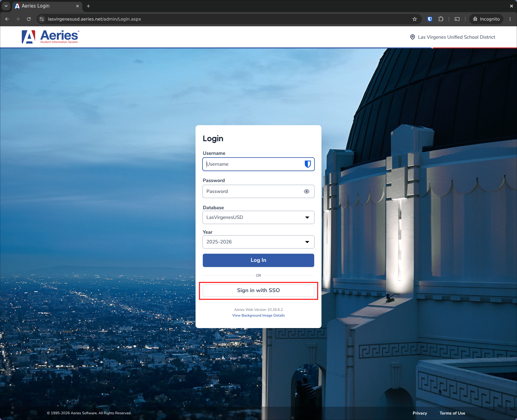Image resolution: width=517 pixels, height=420 pixels.
Task: Open the tab search dropdown arrow
Action: (6, 6)
